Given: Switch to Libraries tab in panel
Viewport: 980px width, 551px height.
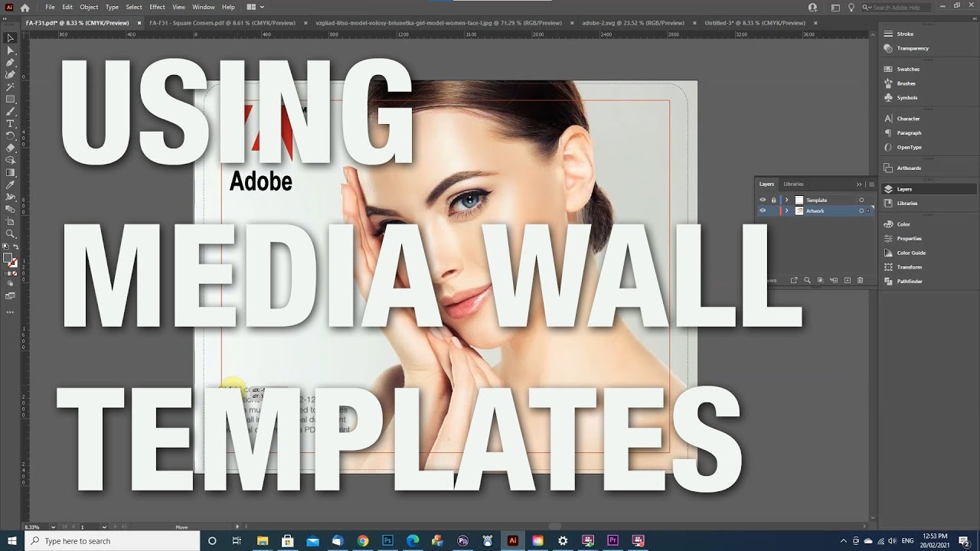Looking at the screenshot, I should point(793,184).
